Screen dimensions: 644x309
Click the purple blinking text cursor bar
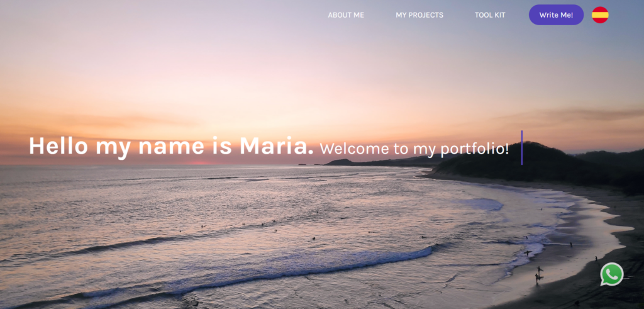[x=522, y=147]
